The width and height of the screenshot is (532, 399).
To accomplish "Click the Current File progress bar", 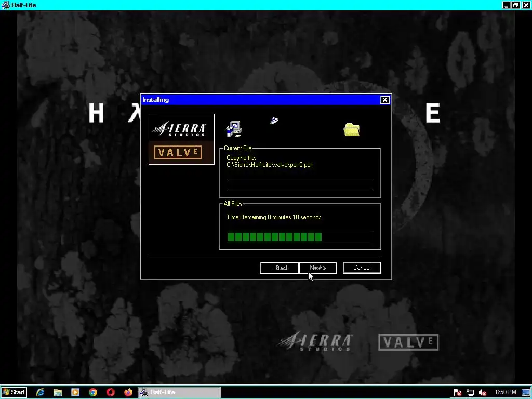I will coord(300,185).
